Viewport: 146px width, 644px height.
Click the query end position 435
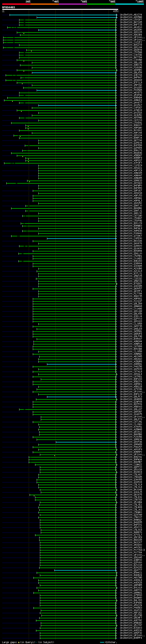tap(115, 11)
